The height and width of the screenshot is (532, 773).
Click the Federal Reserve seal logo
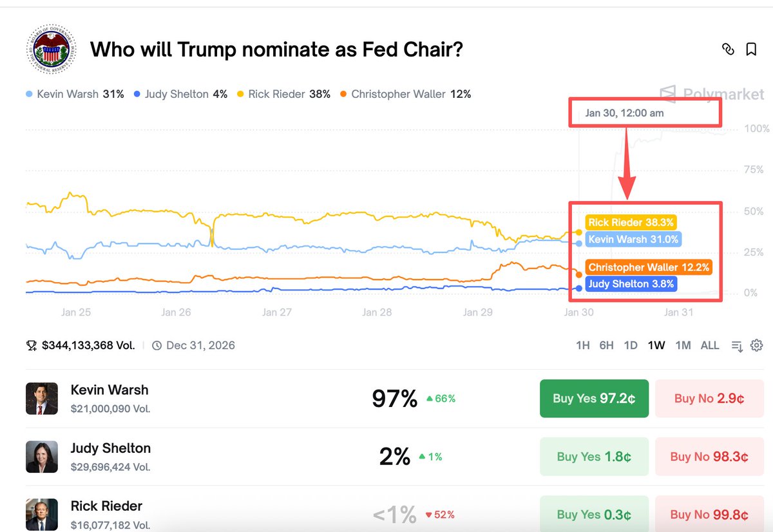pos(51,50)
